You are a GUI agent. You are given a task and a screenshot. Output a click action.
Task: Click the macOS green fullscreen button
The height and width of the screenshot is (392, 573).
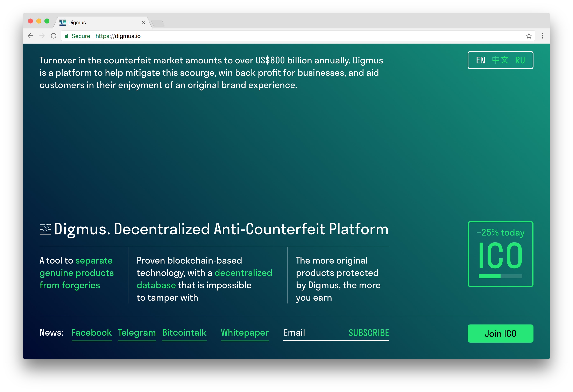[x=47, y=21]
